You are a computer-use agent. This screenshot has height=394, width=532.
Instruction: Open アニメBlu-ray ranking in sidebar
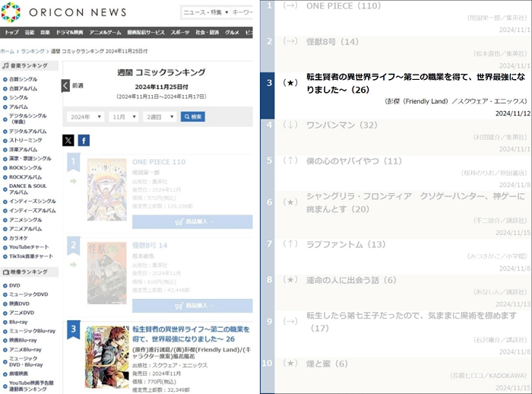(25, 350)
